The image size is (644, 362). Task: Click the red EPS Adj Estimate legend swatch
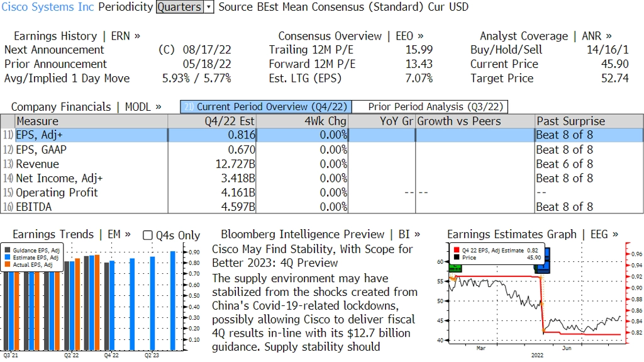coord(457,250)
